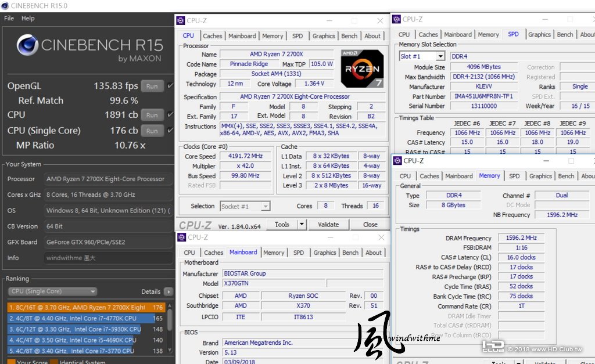Run the OpenGL benchmark
Image resolution: width=595 pixels, height=364 pixels.
pos(152,86)
